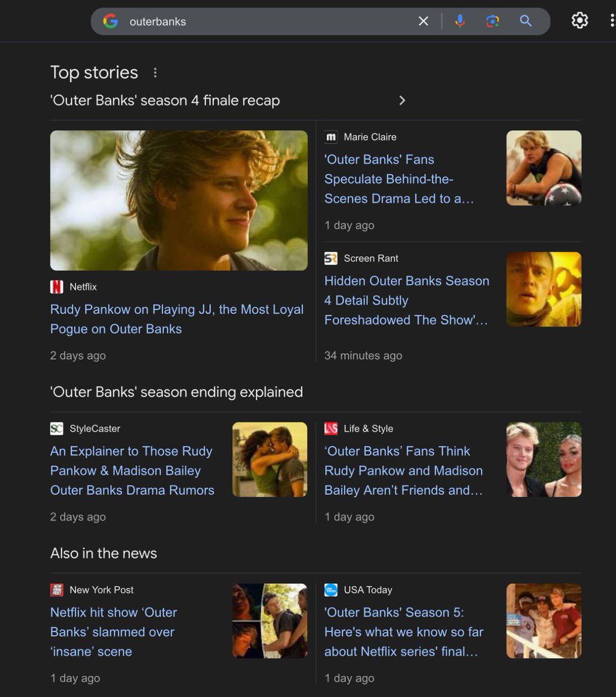The height and width of the screenshot is (697, 616).
Task: Click the New York Post source icon
Action: (56, 590)
